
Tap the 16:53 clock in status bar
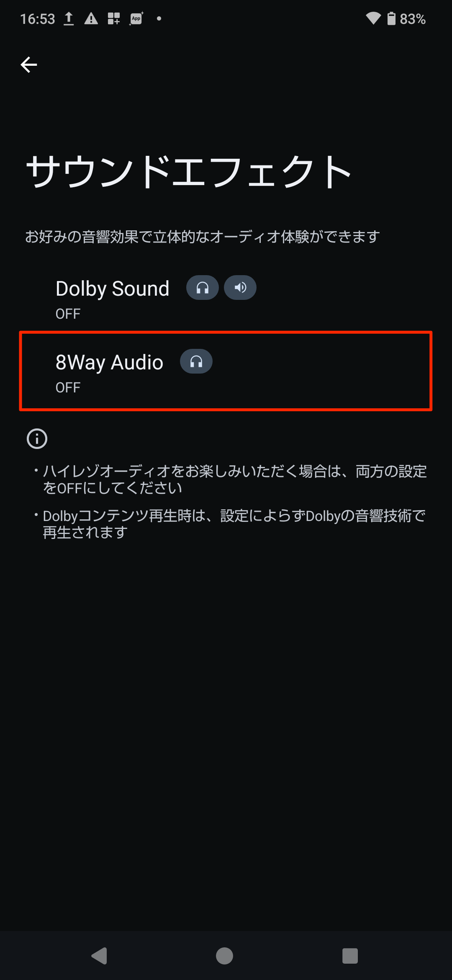coord(38,19)
